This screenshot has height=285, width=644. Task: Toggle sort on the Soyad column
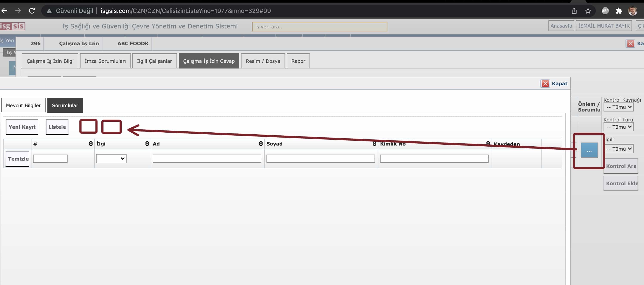pos(374,144)
